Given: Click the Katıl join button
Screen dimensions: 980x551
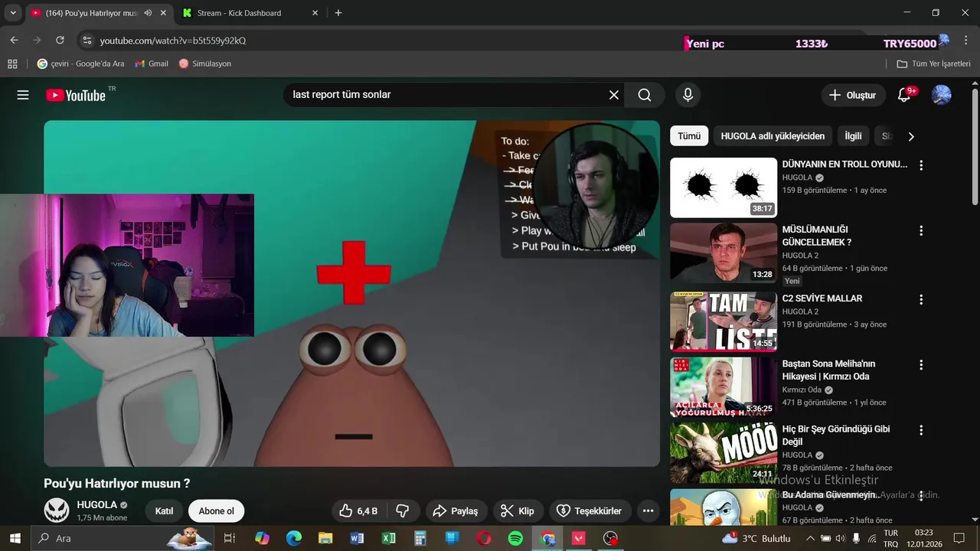Looking at the screenshot, I should [x=165, y=511].
